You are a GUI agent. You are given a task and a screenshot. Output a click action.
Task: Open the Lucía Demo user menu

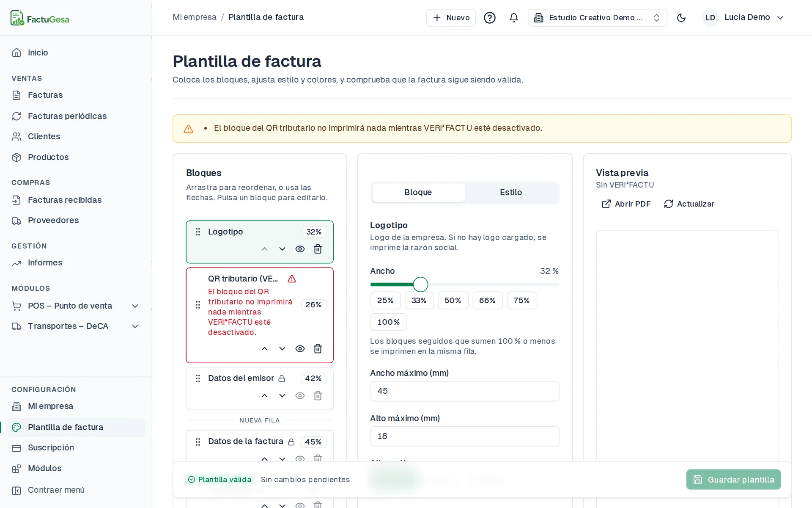pos(743,18)
